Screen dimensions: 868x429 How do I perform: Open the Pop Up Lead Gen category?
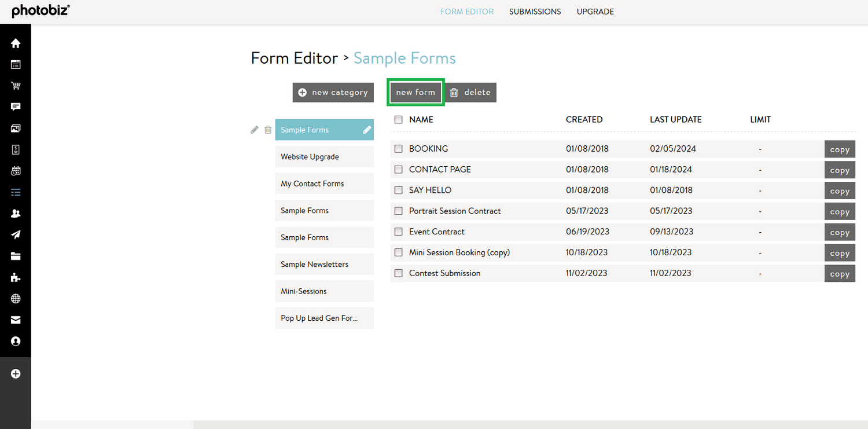(x=325, y=318)
